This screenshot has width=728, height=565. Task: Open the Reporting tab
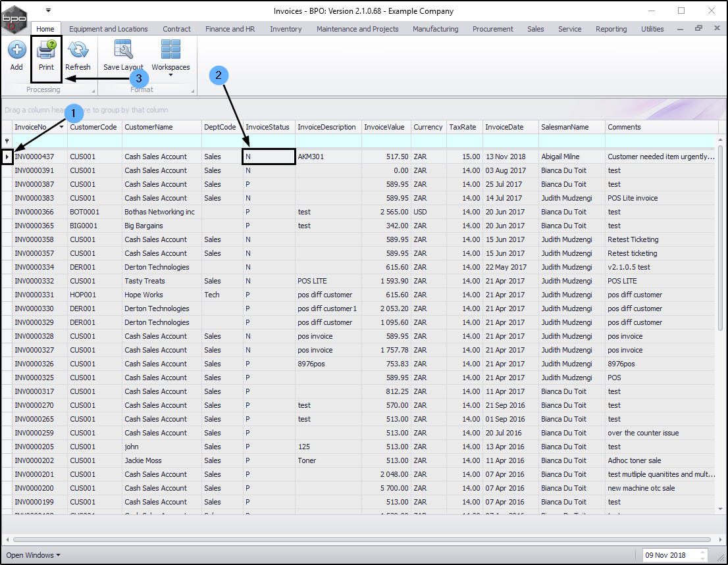tap(611, 29)
